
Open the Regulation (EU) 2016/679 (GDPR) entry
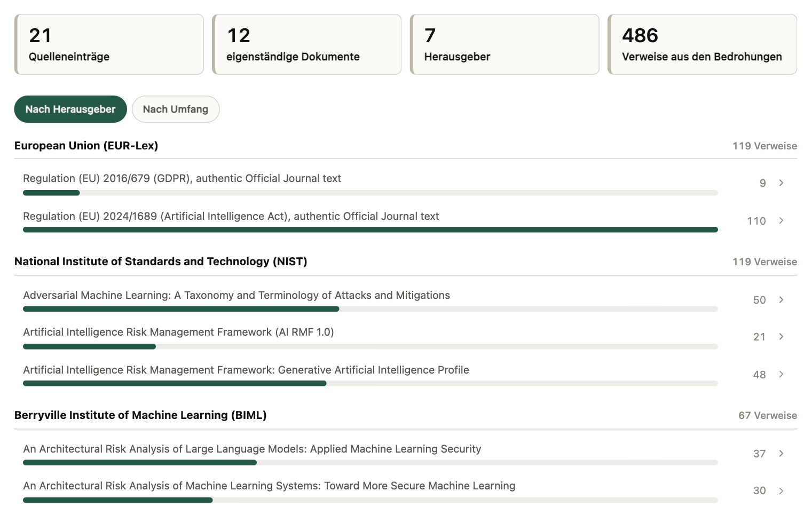click(182, 179)
